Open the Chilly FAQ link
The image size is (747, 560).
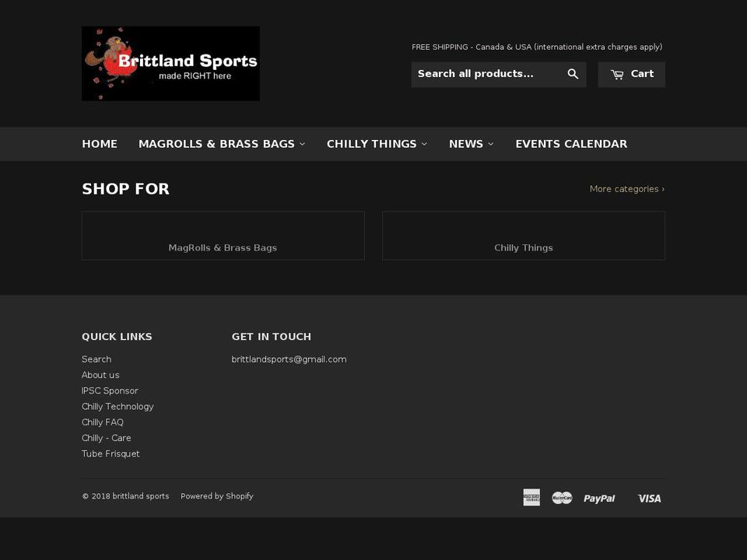103,422
